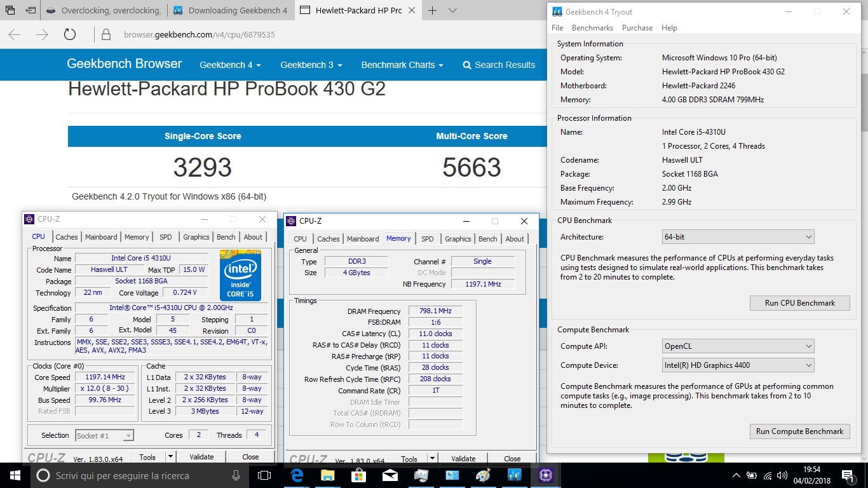This screenshot has height=488, width=868.
Task: Open Compute Device Intel HD Graphics dropdown
Action: tap(738, 365)
